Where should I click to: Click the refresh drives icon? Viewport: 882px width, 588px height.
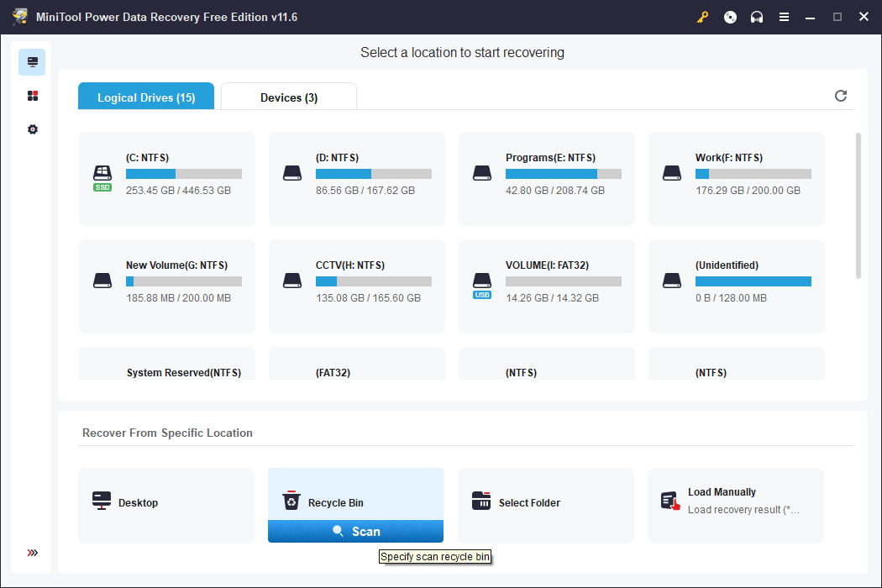pyautogui.click(x=840, y=96)
